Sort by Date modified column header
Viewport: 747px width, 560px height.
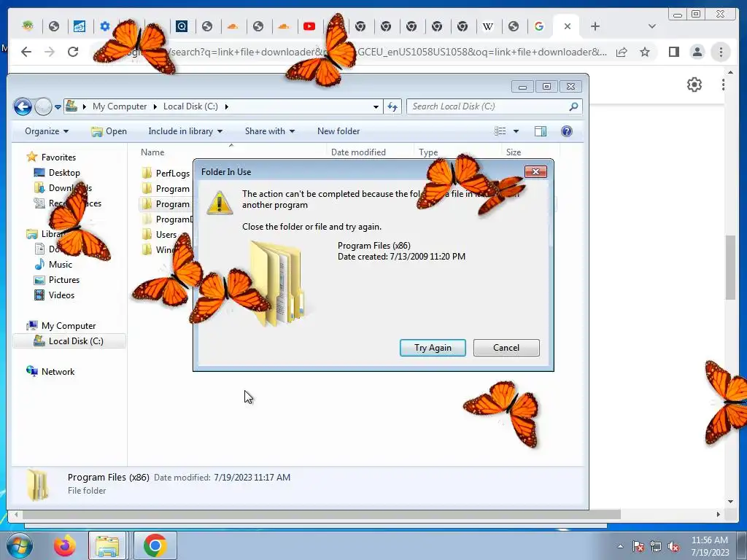click(358, 152)
